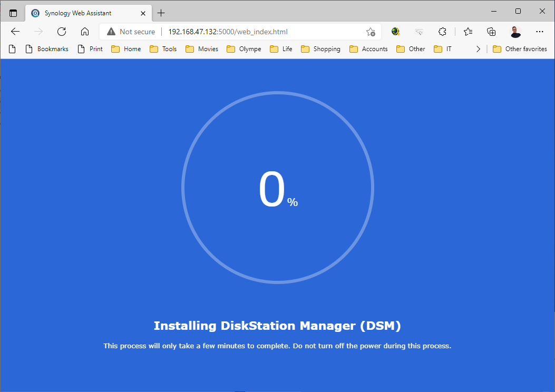View the Not secure site information
The image size is (555, 392).
131,32
